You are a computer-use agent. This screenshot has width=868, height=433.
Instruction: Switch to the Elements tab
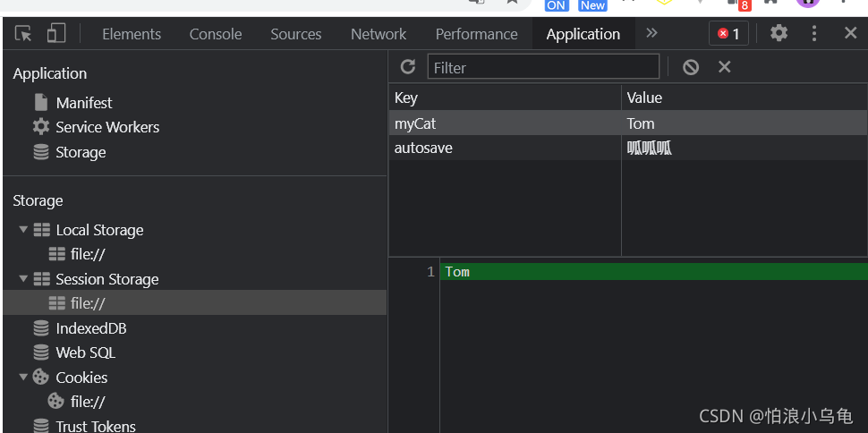[132, 34]
